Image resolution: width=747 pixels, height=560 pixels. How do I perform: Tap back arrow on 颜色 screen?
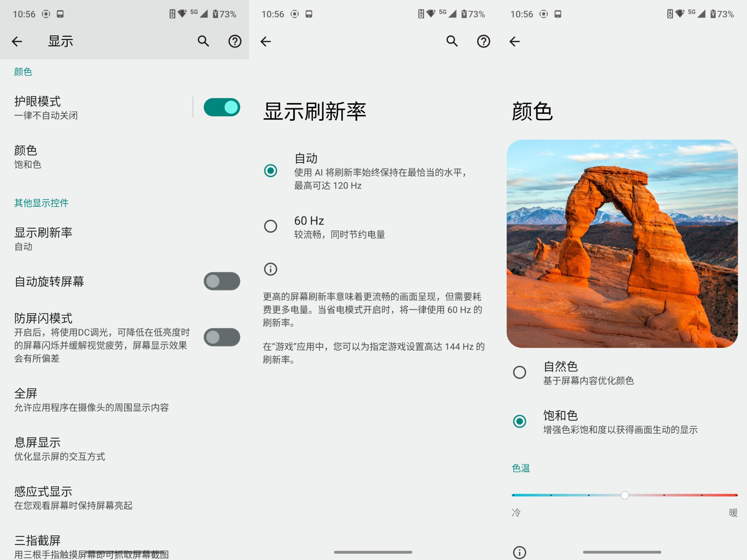tap(514, 41)
